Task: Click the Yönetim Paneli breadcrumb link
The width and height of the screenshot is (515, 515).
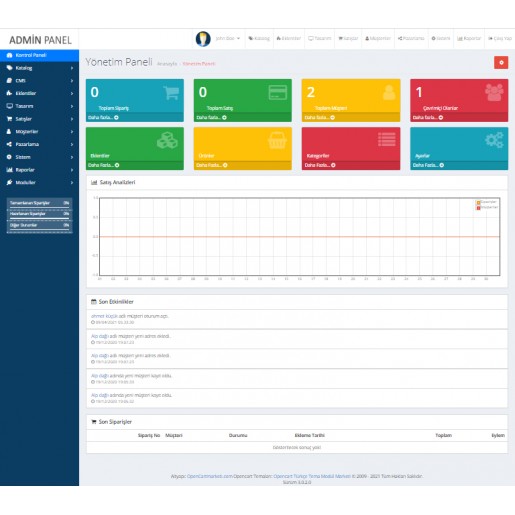Action: coord(199,64)
